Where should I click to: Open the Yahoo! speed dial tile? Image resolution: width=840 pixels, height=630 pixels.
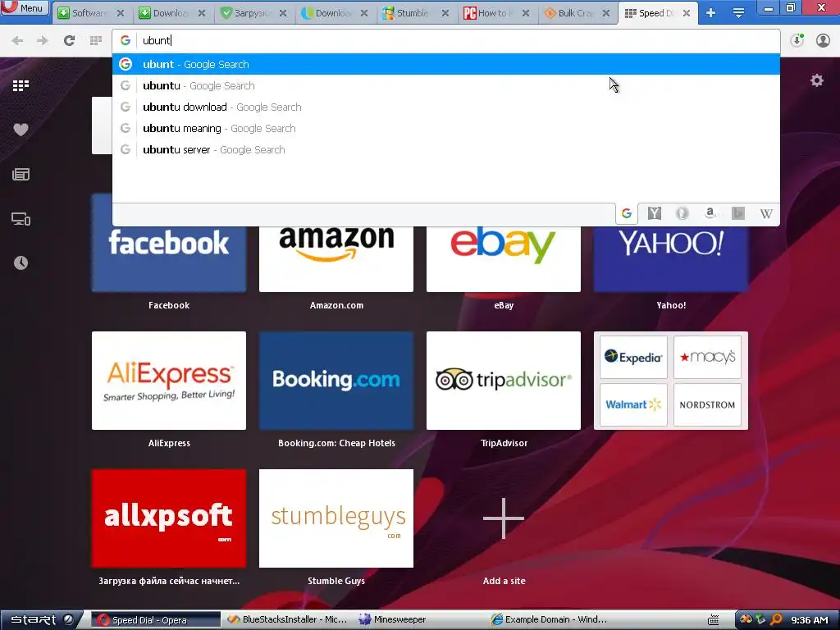tap(671, 259)
